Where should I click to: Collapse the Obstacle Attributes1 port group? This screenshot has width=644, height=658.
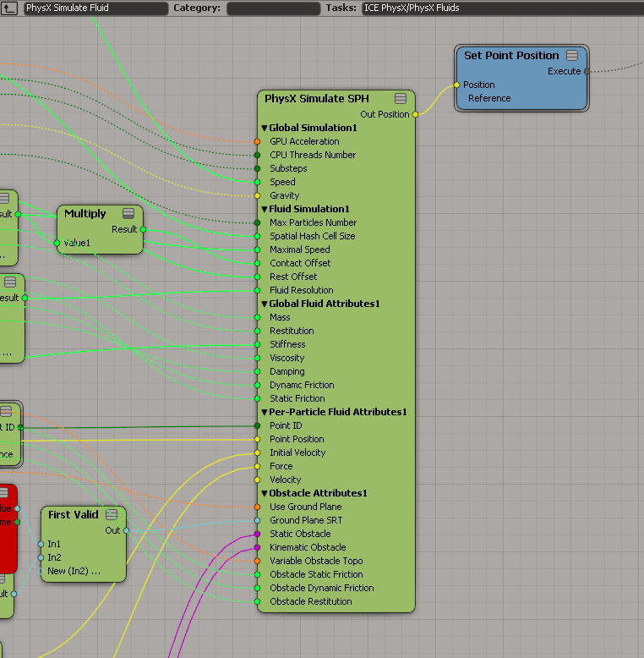(x=265, y=493)
